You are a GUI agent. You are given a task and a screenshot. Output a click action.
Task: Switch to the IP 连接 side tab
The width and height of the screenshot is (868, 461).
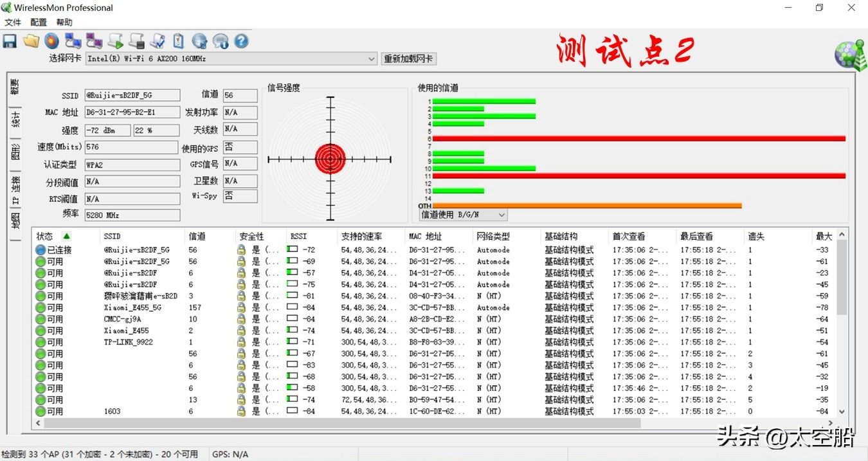pos(14,191)
